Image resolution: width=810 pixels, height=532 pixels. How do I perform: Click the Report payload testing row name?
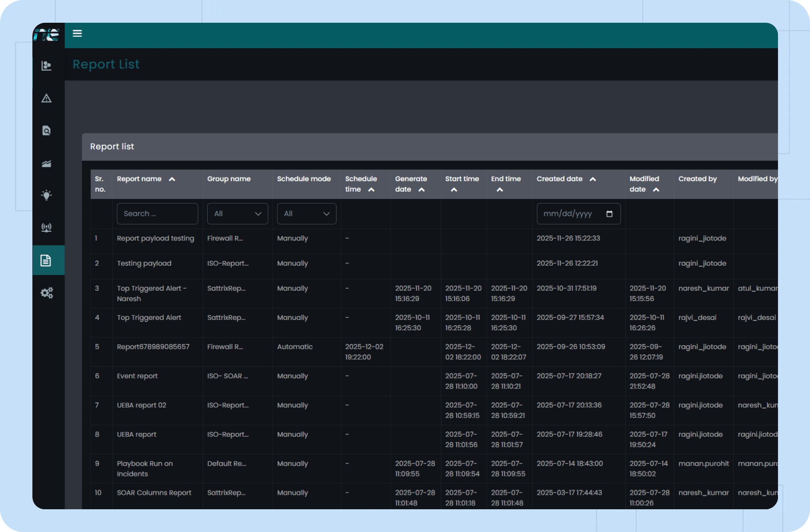tap(155, 238)
